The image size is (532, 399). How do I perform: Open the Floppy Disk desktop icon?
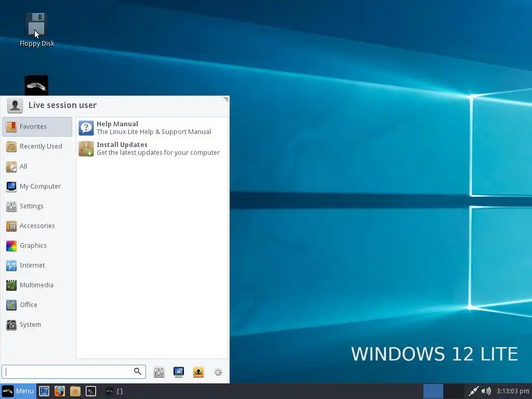coord(36,30)
